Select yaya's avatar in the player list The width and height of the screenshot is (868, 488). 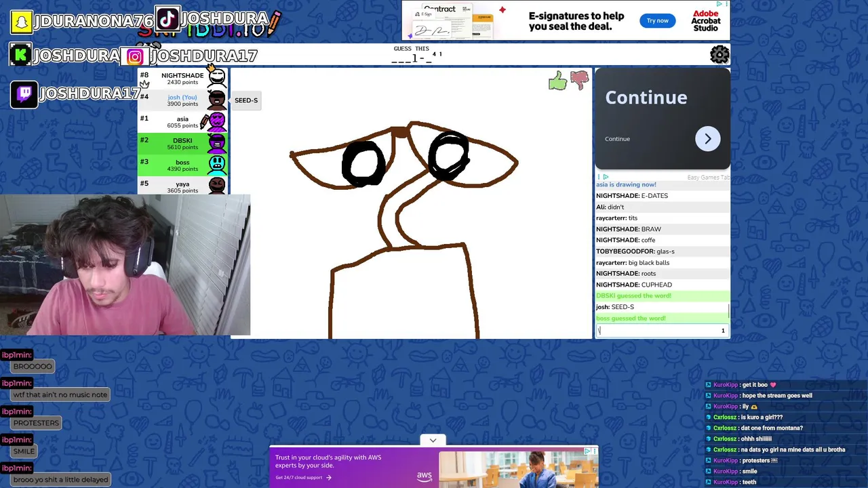point(217,186)
